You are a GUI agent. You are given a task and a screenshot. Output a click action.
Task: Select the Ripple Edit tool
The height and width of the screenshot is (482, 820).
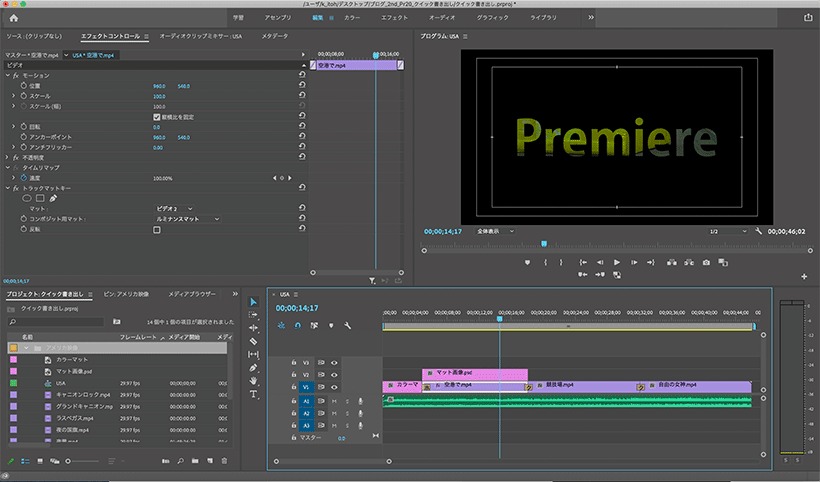click(254, 328)
